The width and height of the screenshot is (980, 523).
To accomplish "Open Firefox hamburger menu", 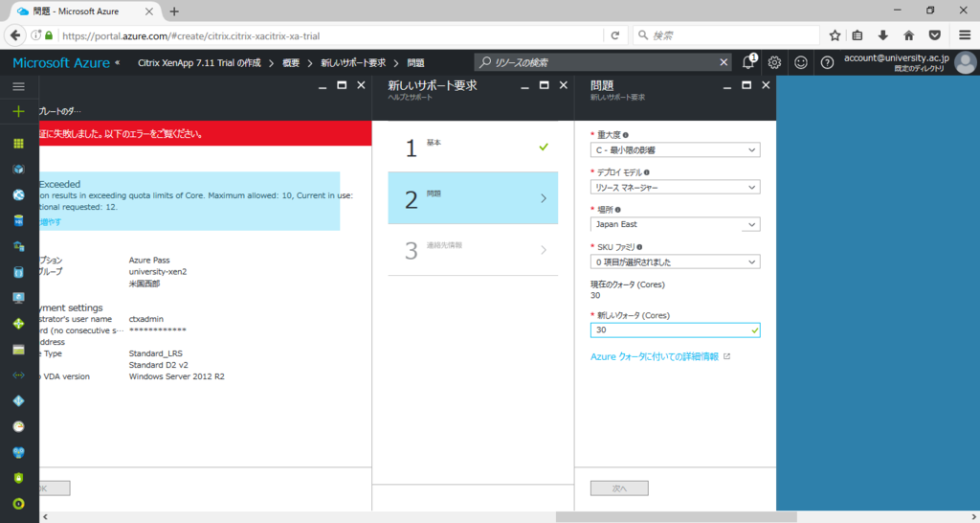I will (965, 35).
